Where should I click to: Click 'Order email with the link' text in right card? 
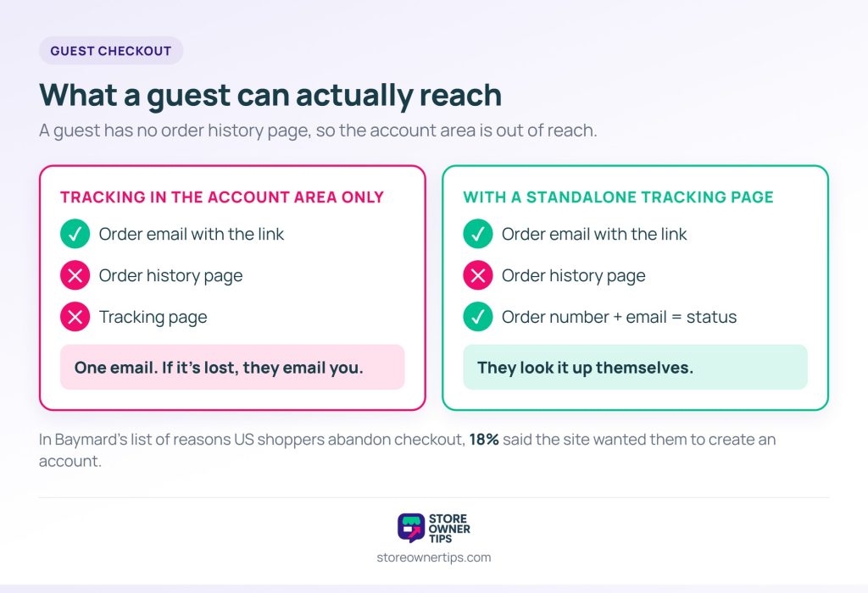tap(594, 234)
